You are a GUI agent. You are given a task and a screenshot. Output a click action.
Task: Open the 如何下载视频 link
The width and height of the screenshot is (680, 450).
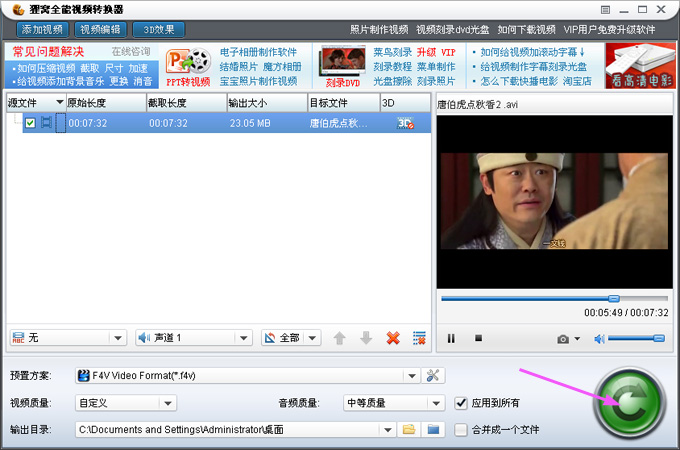[525, 30]
